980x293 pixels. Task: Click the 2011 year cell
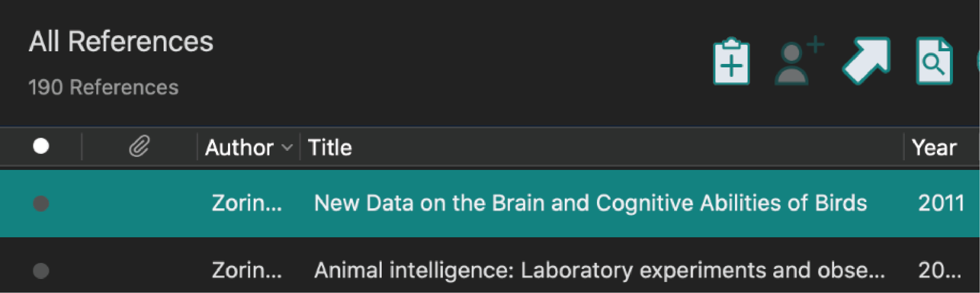coord(941,203)
